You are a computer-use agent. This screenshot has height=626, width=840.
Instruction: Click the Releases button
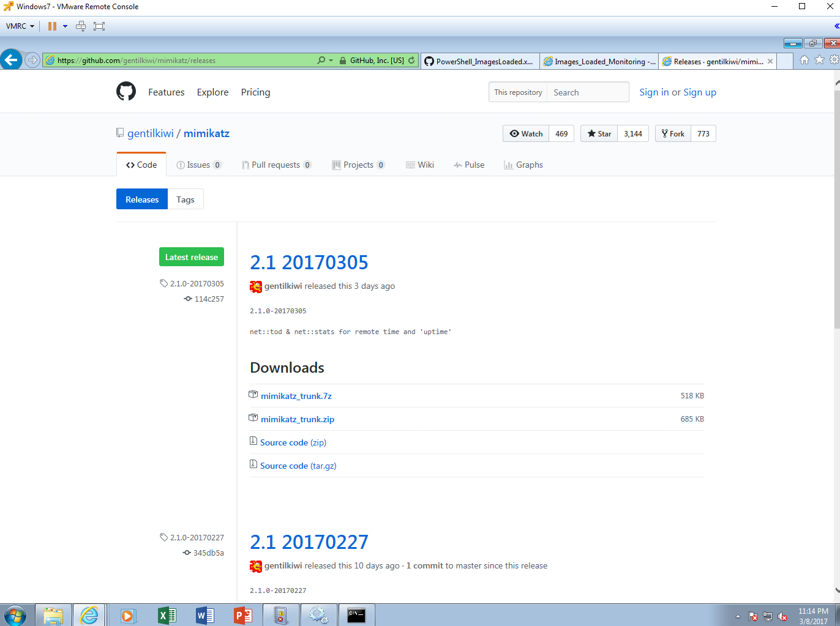[x=142, y=199]
